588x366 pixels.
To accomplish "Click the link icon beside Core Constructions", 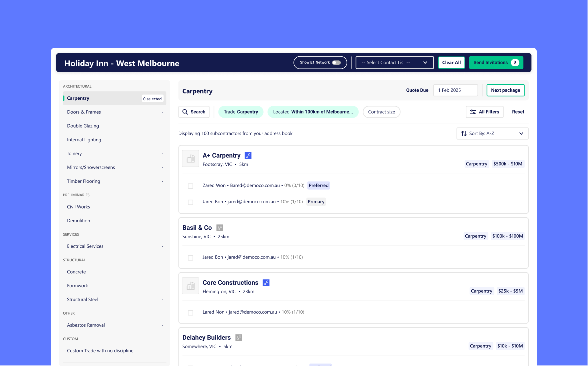I will (266, 283).
